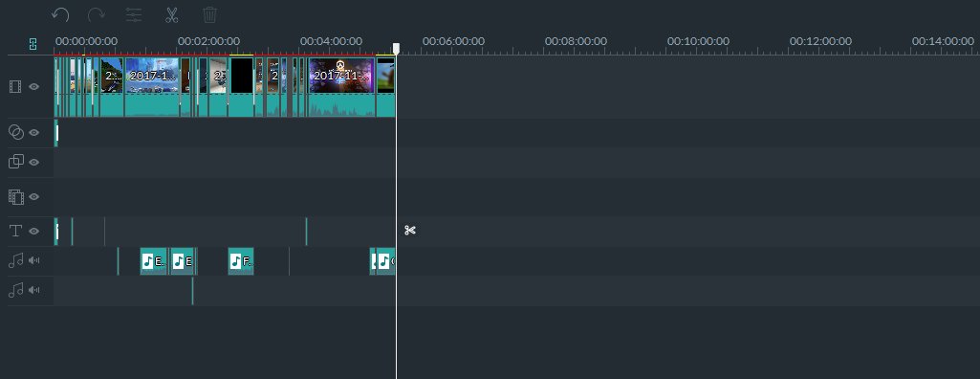
Task: Select the second music track note icon
Action: pyautogui.click(x=15, y=290)
